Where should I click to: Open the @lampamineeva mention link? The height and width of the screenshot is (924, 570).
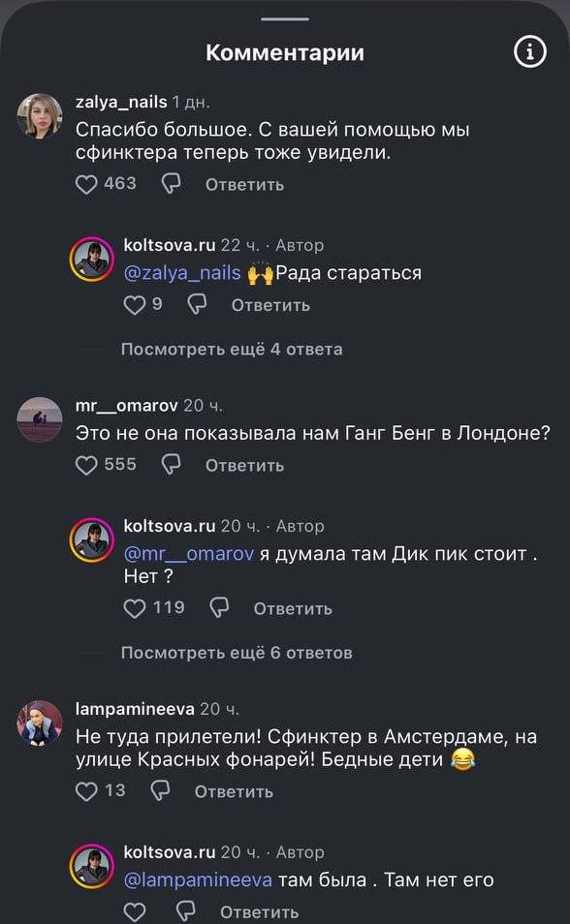[198, 880]
